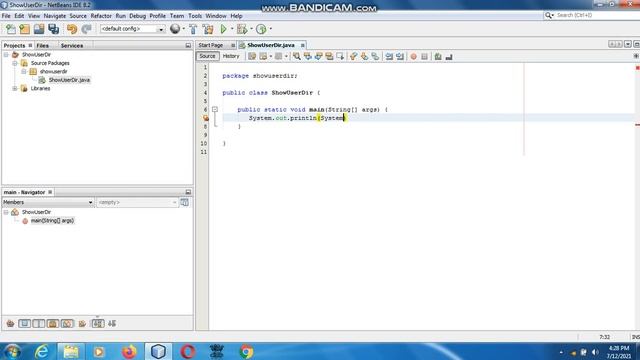Click the Previous Bookmark icon
The width and height of the screenshot is (640, 360).
pyautogui.click(x=353, y=57)
